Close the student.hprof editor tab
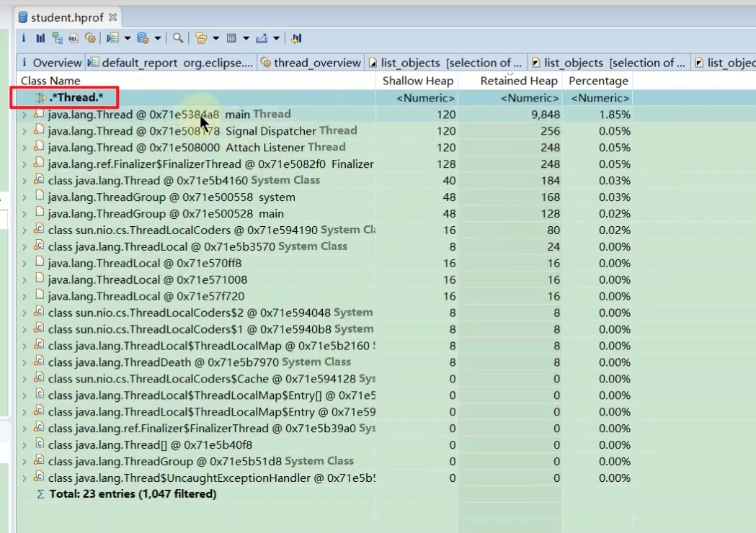This screenshot has height=533, width=756. [113, 17]
